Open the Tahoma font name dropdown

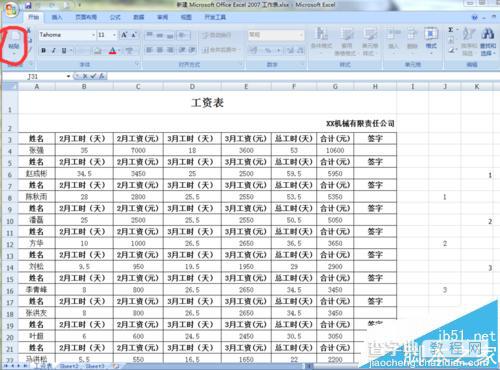click(93, 35)
